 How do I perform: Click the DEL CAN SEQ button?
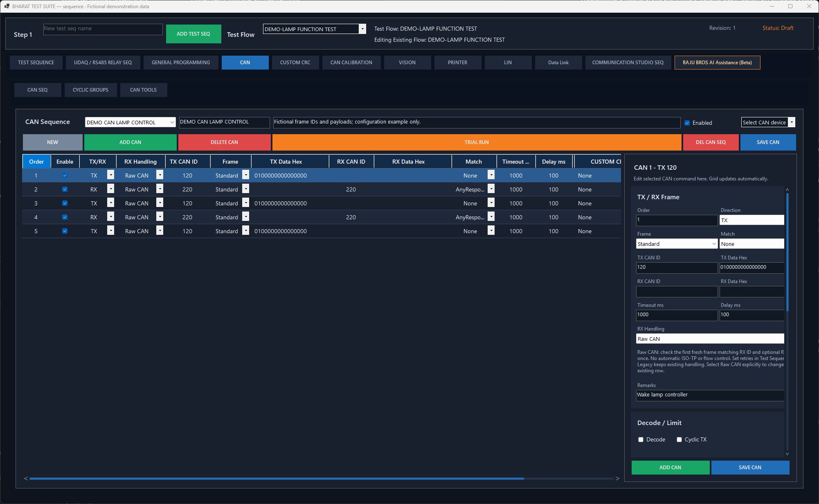click(711, 142)
